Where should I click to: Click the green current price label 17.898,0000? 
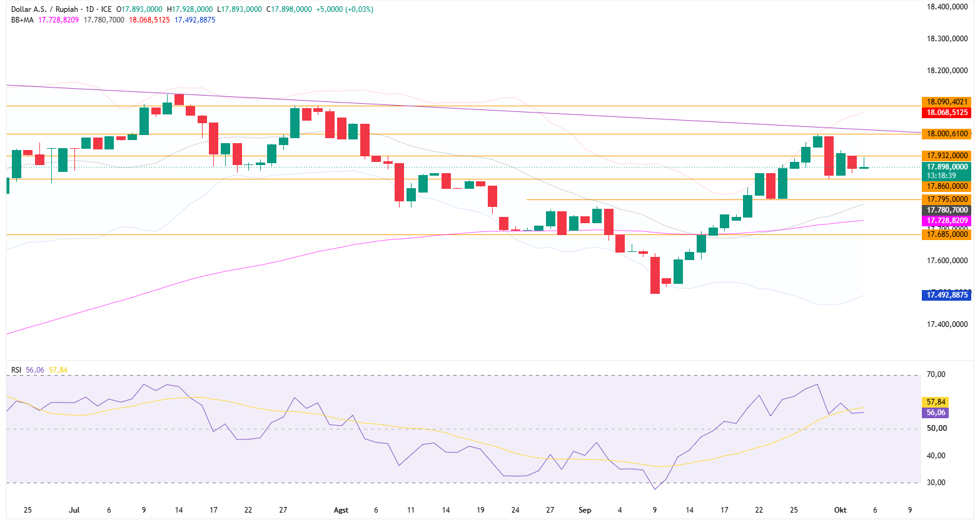(x=947, y=167)
